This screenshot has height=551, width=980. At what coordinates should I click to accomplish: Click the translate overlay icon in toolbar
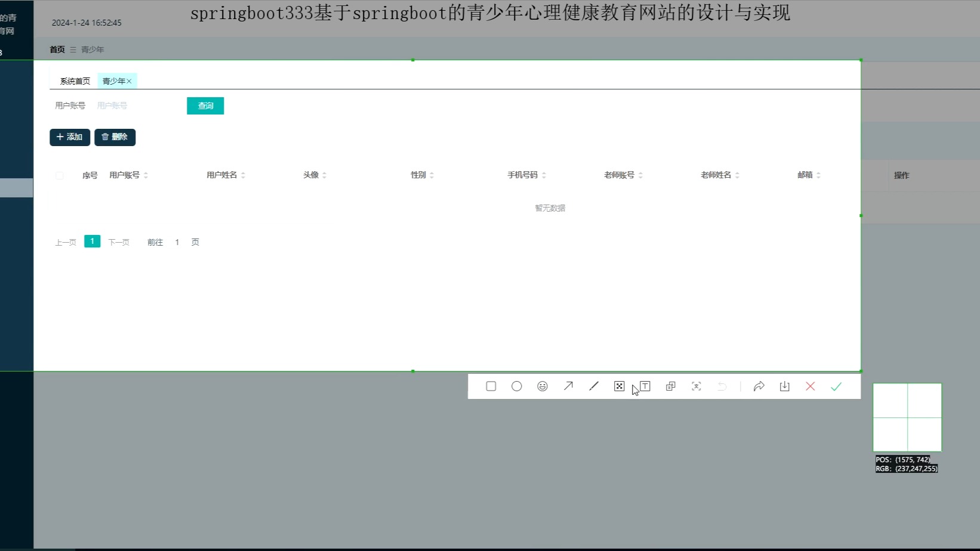(x=671, y=386)
